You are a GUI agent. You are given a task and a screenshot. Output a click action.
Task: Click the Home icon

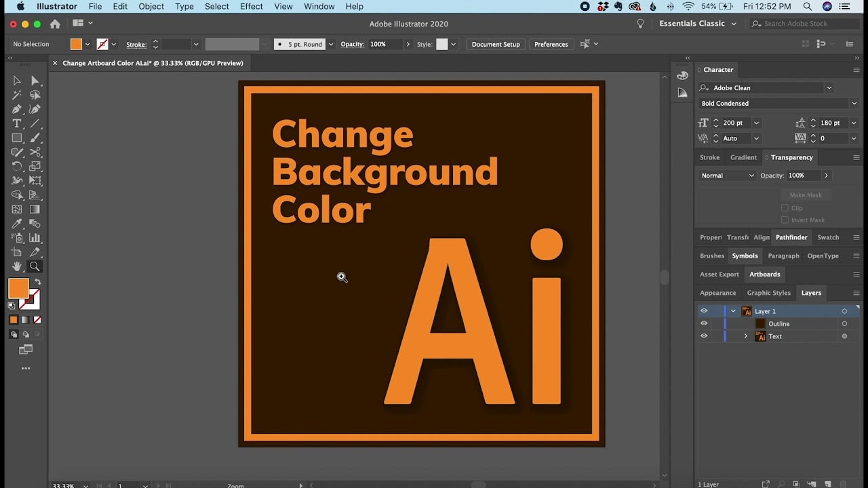pos(55,24)
